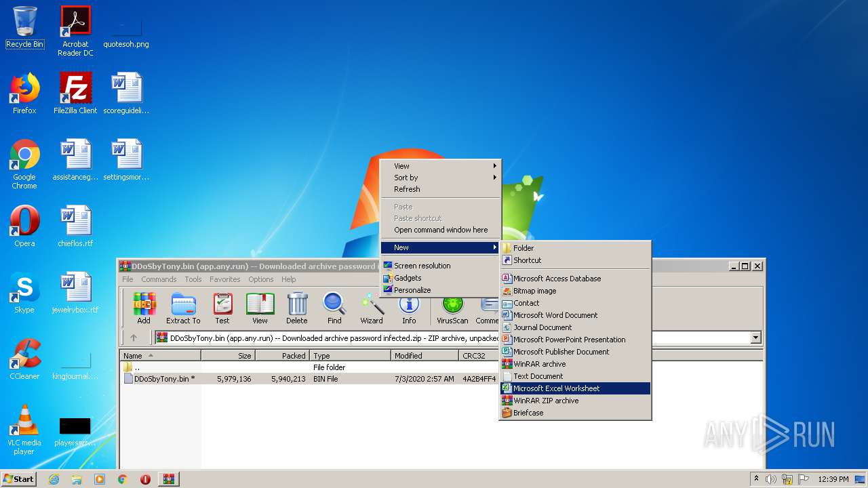Select the Google Chrome desktop icon
Image resolution: width=868 pixels, height=488 pixels.
tap(24, 164)
